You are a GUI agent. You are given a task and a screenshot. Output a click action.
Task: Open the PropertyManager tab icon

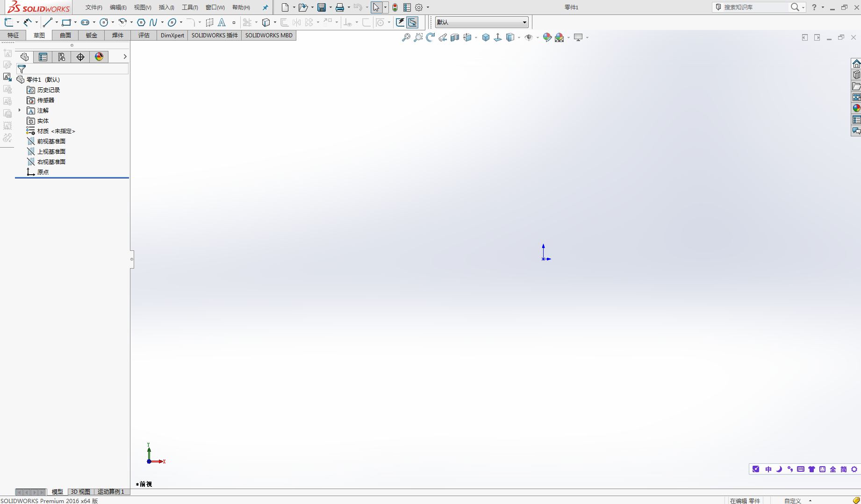coord(43,57)
